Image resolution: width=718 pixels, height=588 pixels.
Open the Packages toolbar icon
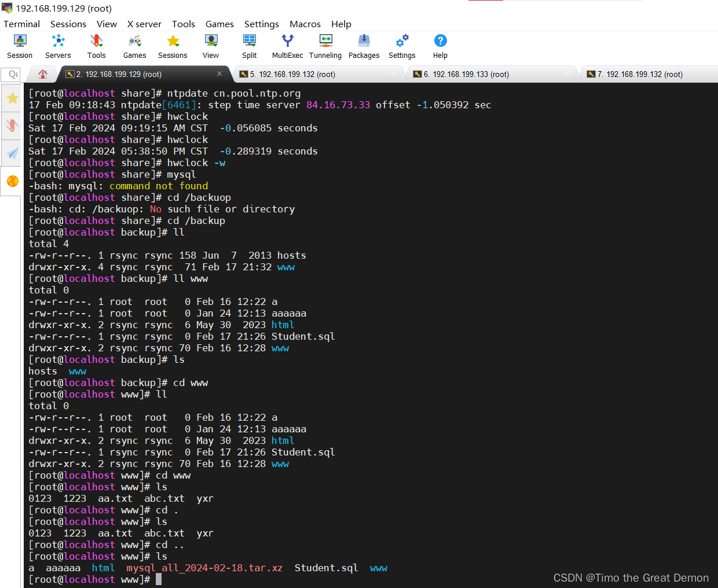pos(364,46)
